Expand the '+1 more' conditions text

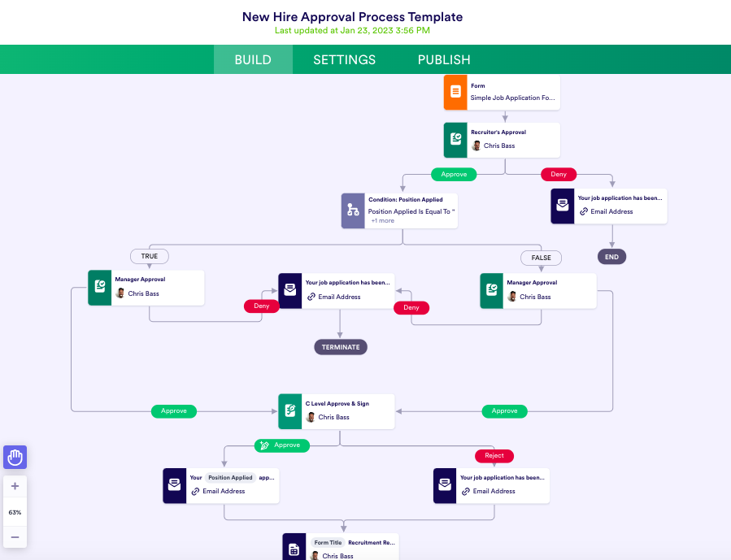(382, 221)
